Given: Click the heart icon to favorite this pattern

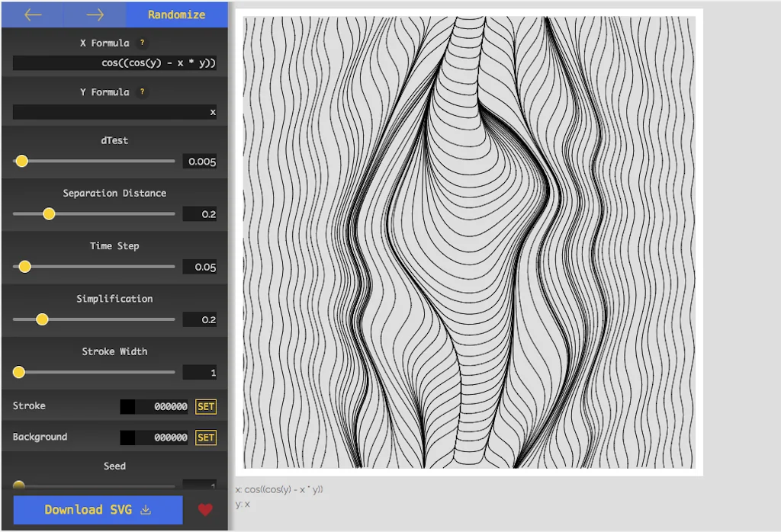Looking at the screenshot, I should (x=206, y=510).
